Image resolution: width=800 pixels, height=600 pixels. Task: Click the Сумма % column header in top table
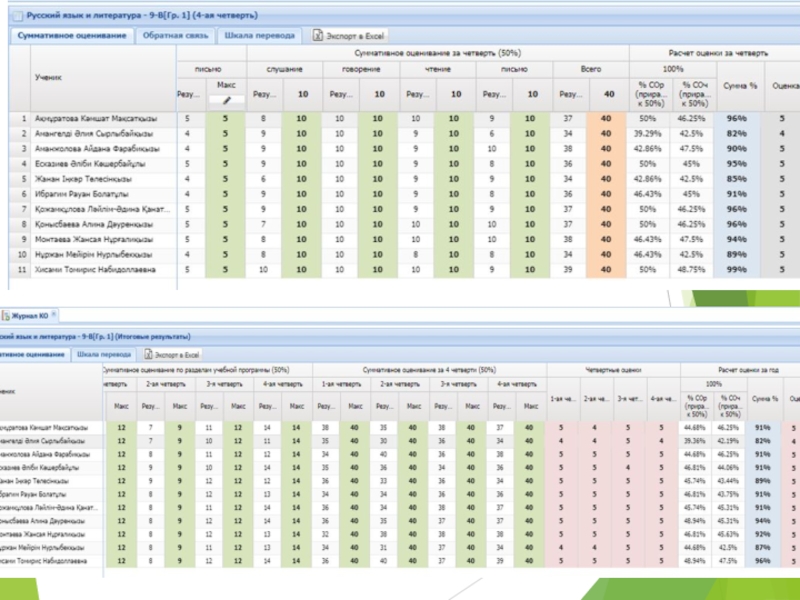[x=740, y=88]
